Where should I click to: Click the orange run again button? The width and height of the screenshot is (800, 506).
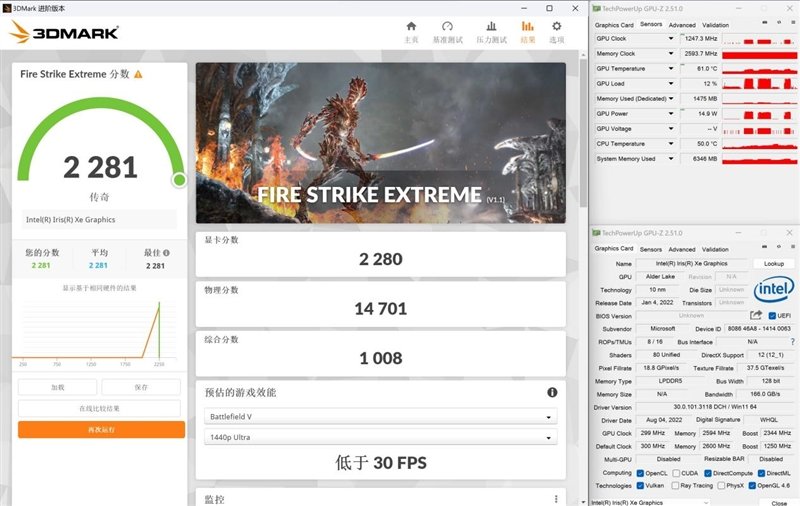101,429
